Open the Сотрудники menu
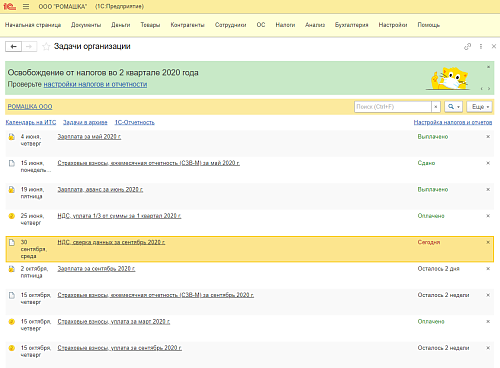 (231, 25)
